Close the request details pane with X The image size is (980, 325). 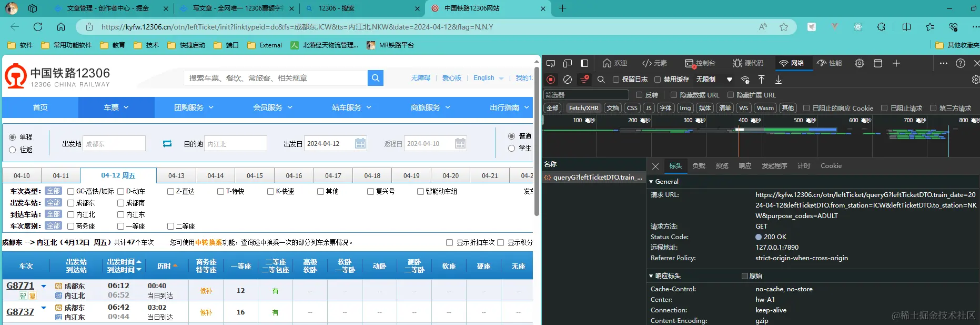click(655, 166)
